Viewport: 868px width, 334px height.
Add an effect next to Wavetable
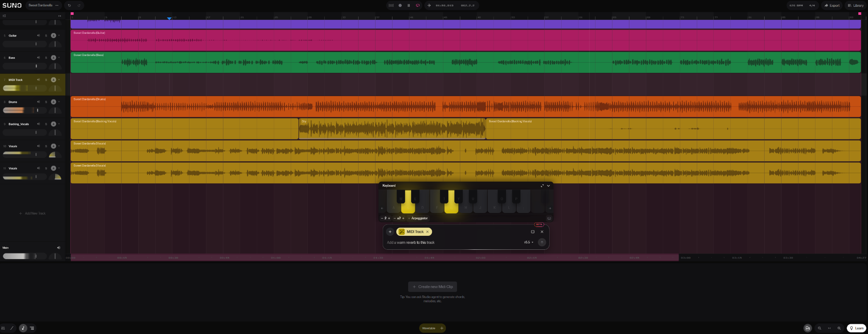(442, 328)
